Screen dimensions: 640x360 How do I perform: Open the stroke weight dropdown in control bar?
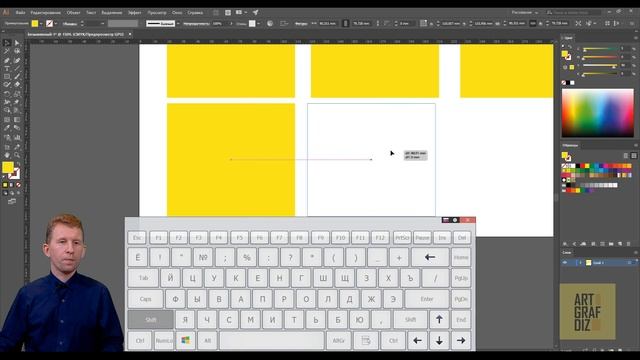[x=102, y=24]
